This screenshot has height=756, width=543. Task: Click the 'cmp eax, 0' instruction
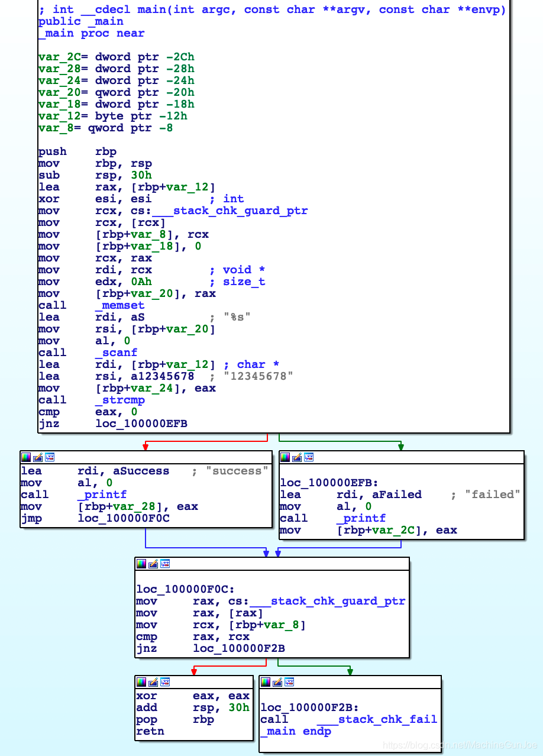[x=88, y=412]
